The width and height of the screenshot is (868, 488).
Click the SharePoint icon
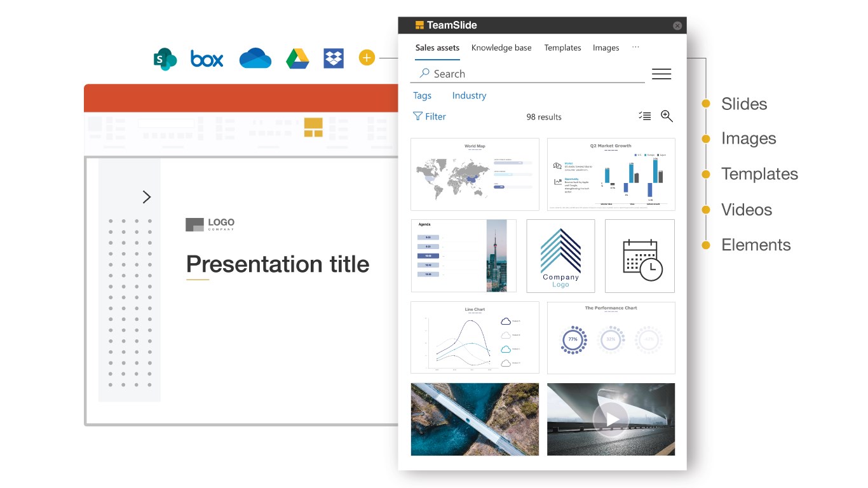pyautogui.click(x=165, y=59)
